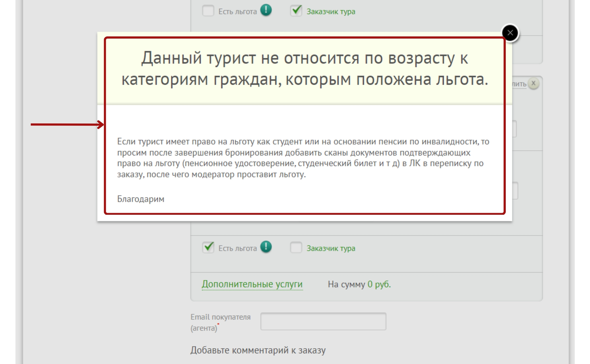Viewport: 590px width, 364px height.
Task: Click the Email покупателя input field
Action: point(323,321)
